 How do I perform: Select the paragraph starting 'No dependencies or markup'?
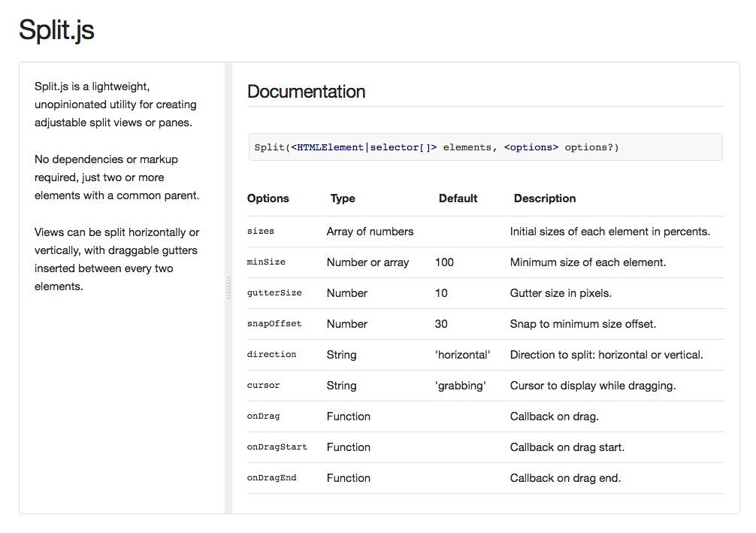click(116, 177)
